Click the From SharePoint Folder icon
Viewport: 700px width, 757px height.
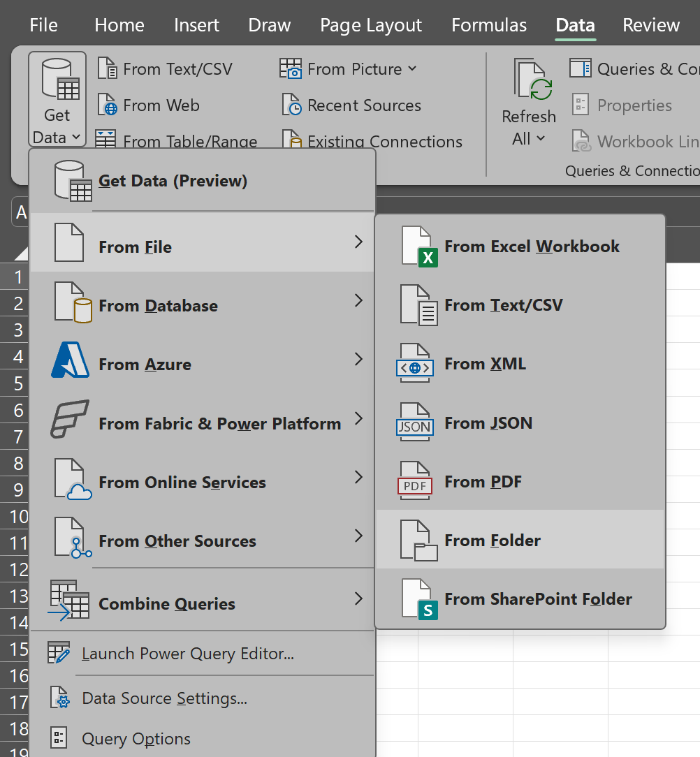pos(418,599)
